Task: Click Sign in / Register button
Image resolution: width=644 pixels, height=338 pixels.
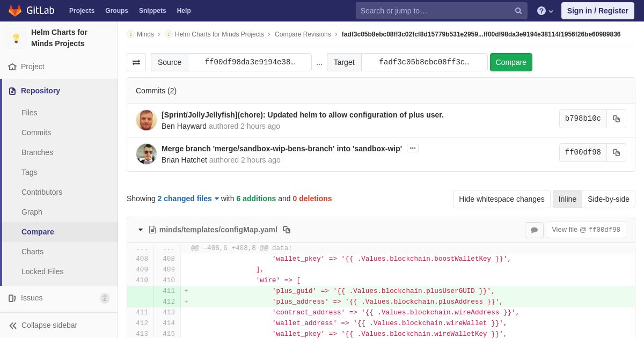Action: [598, 11]
